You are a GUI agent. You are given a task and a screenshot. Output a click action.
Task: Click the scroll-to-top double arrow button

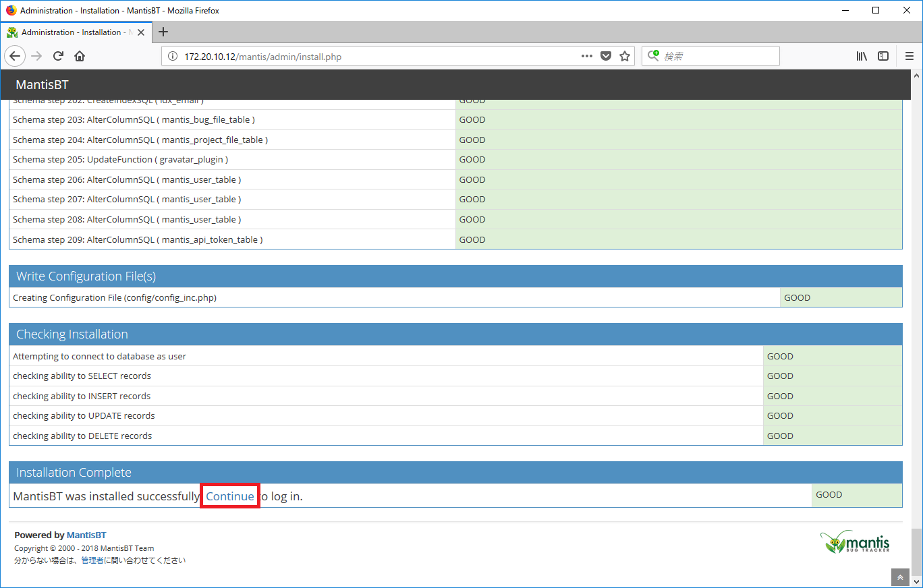[x=900, y=578]
